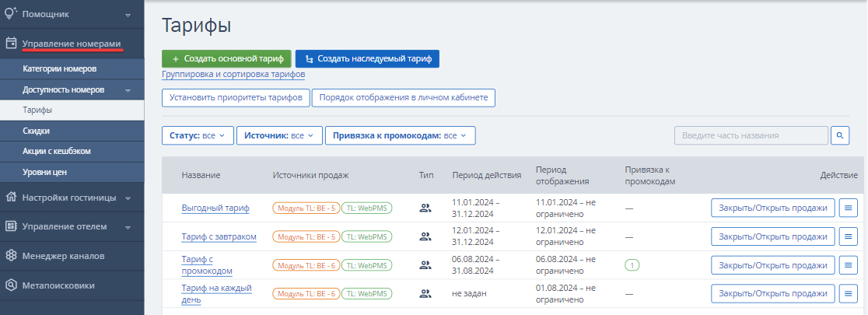Viewport: 868px width, 315px height.
Task: Open Выгодный тариф link
Action: coord(215,208)
